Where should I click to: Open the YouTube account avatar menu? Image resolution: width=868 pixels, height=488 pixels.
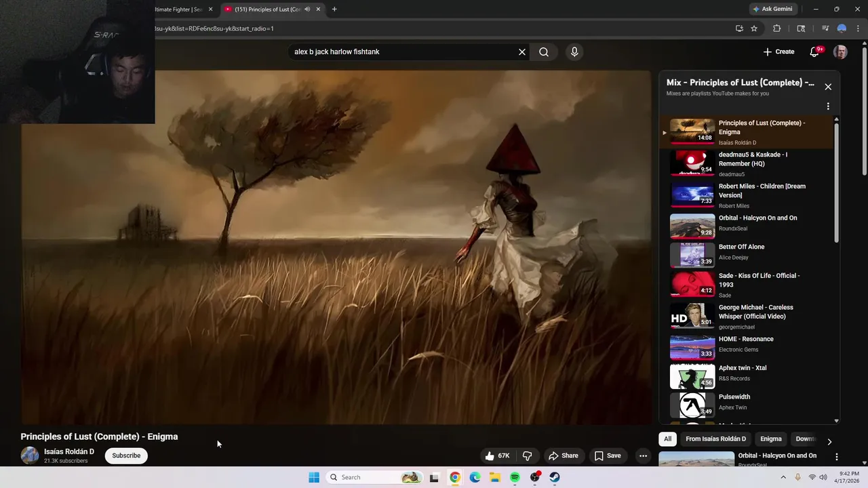click(x=840, y=52)
